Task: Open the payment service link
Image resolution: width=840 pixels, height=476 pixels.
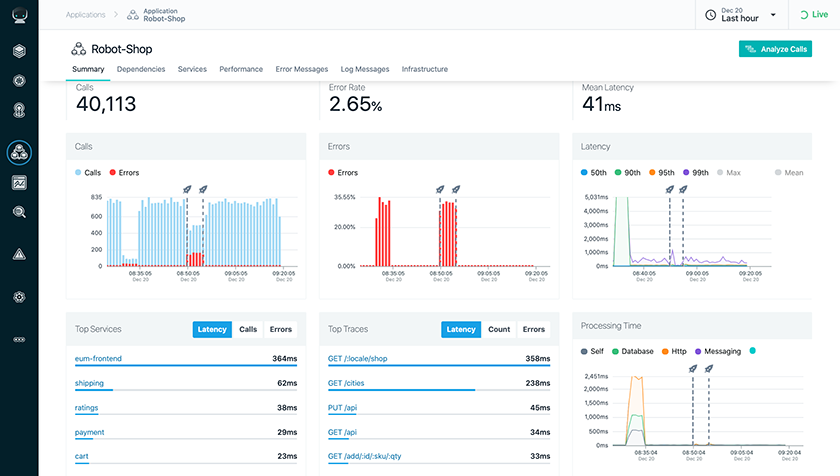Action: click(x=89, y=433)
